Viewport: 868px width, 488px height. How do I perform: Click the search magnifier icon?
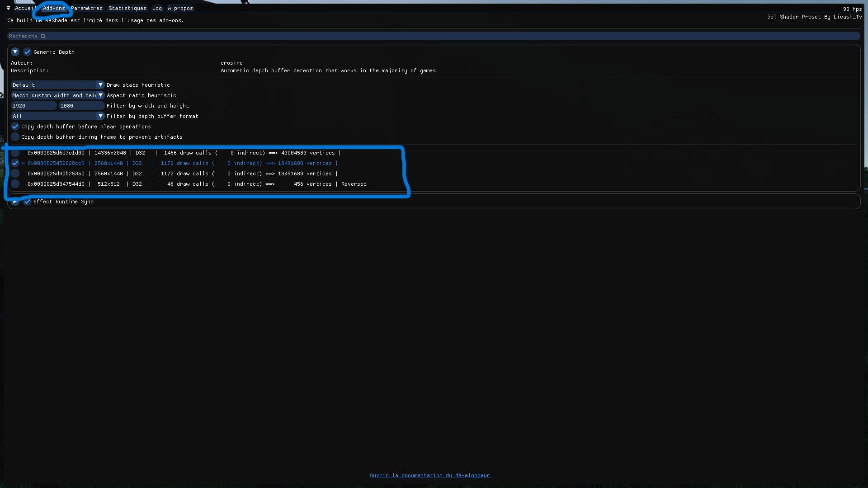(x=43, y=36)
